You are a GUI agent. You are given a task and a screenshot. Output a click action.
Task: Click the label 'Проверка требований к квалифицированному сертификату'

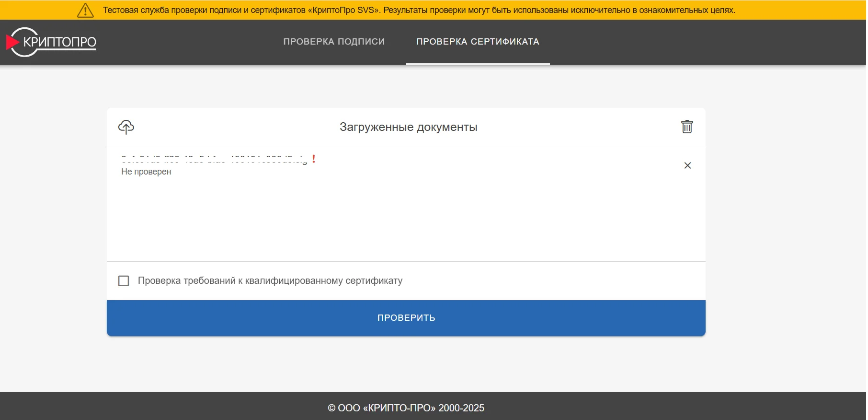tap(270, 281)
